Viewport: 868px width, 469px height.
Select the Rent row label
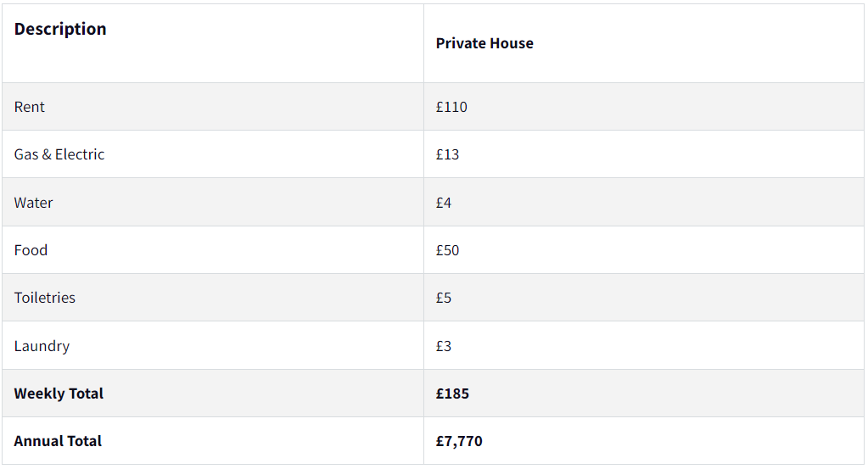[30, 107]
